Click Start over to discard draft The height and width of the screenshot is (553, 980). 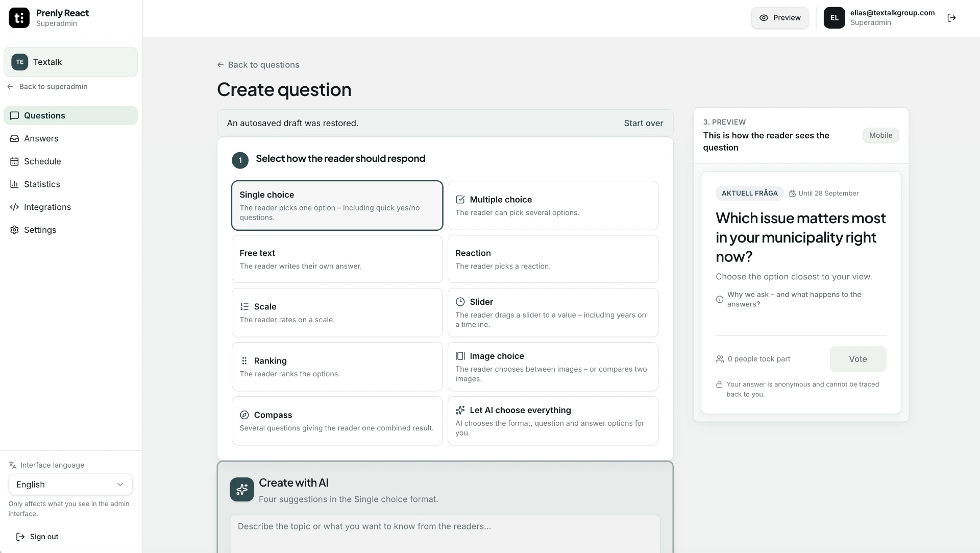[643, 123]
